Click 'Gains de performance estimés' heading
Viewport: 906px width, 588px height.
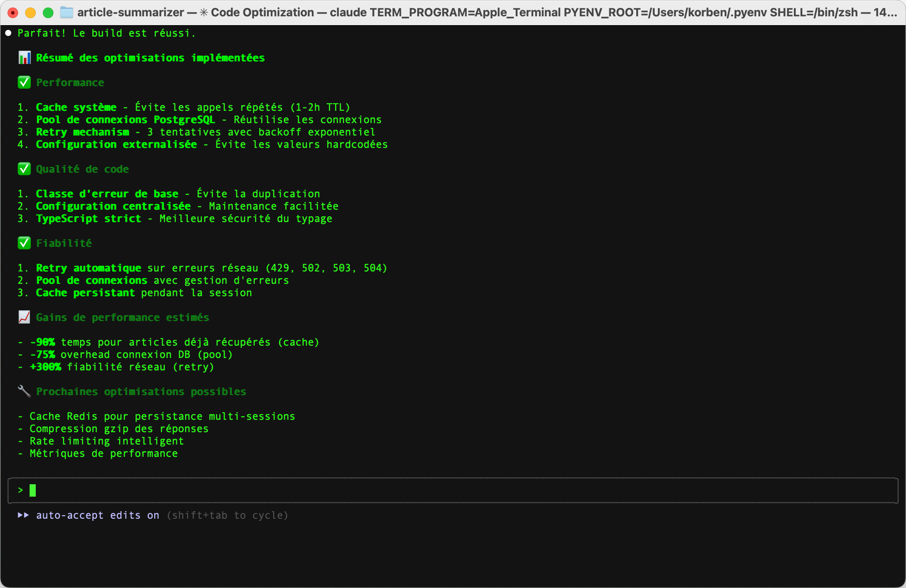coord(123,317)
